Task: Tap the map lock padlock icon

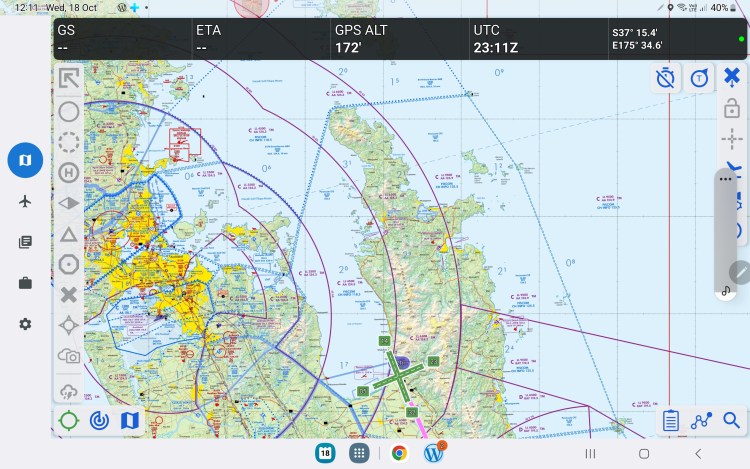Action: click(731, 108)
